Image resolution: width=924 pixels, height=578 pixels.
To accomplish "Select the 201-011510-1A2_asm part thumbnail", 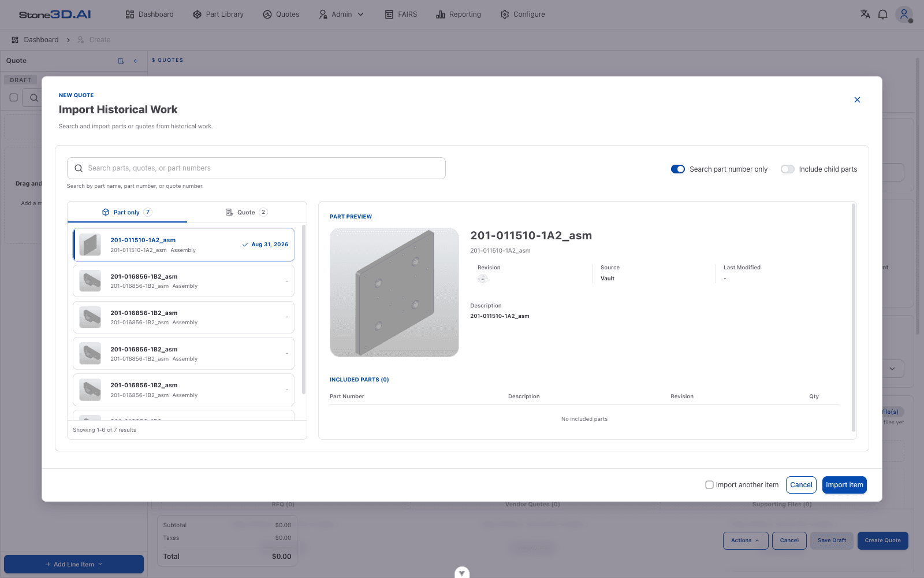I will (90, 244).
